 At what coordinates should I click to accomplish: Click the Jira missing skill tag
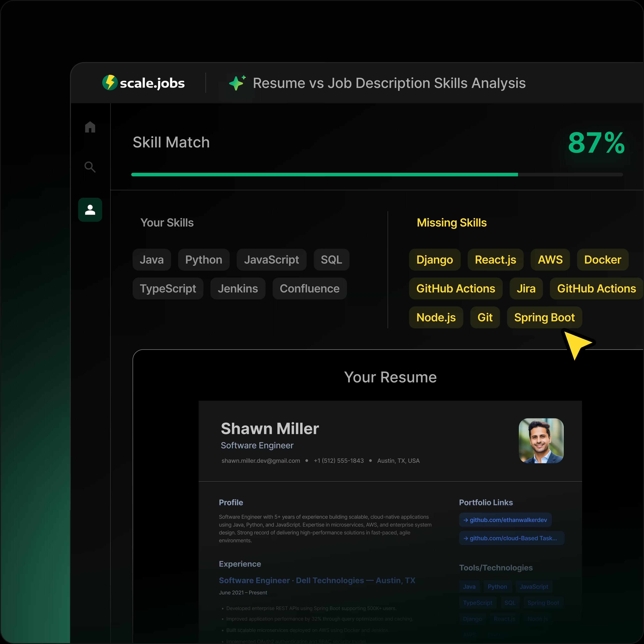[526, 288]
